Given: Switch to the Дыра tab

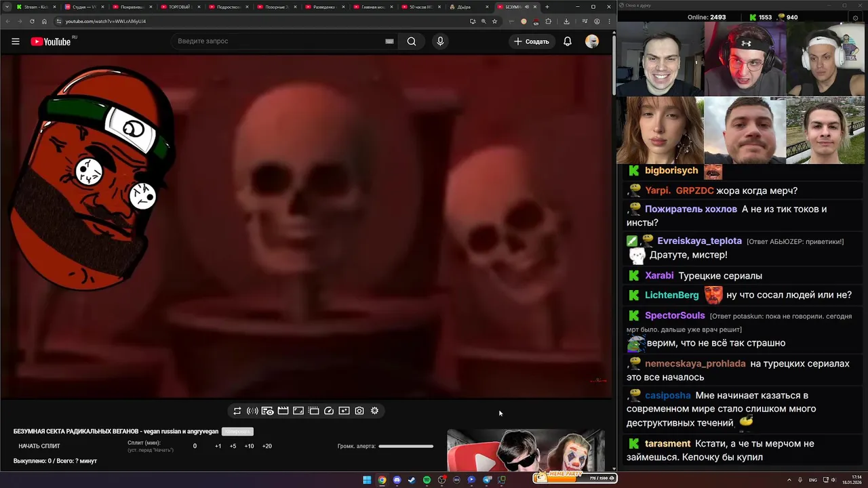Looking at the screenshot, I should point(468,7).
